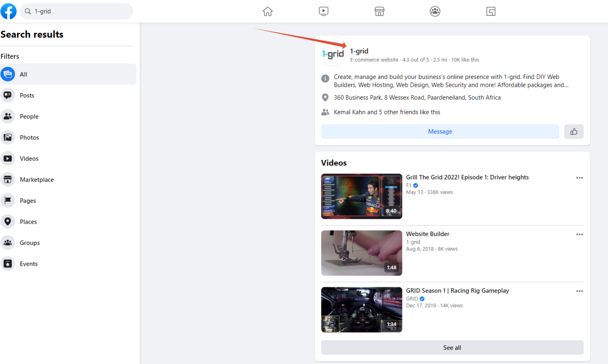Viewport: 608px width, 364px height.
Task: Open more options for Website Builder video
Action: 579,235
